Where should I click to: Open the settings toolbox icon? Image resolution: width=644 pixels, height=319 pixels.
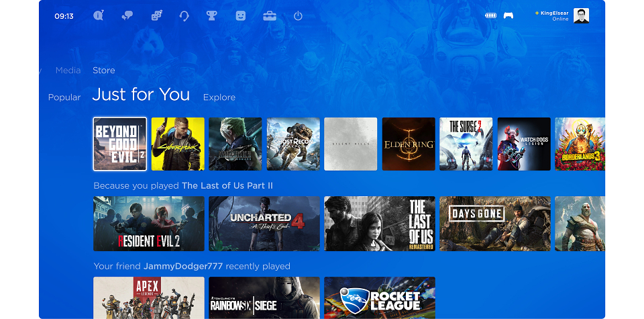click(x=270, y=16)
